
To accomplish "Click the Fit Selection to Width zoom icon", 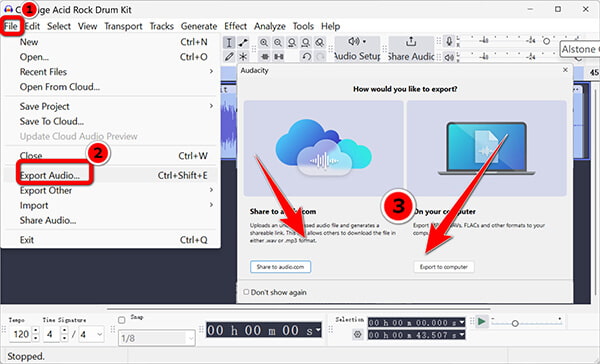I will (x=292, y=42).
